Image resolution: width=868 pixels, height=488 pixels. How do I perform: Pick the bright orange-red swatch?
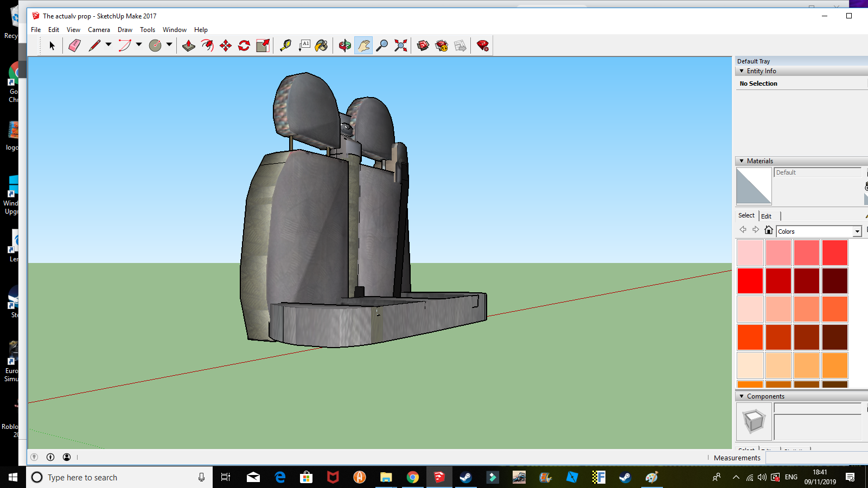tap(750, 337)
